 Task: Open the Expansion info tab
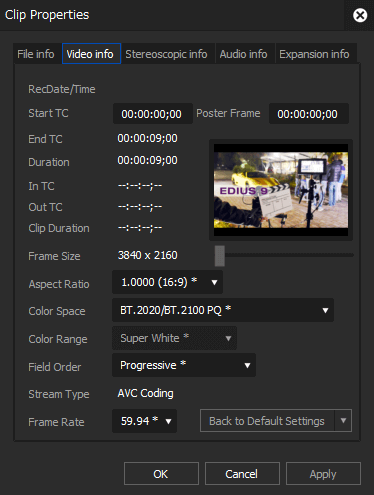coord(314,54)
